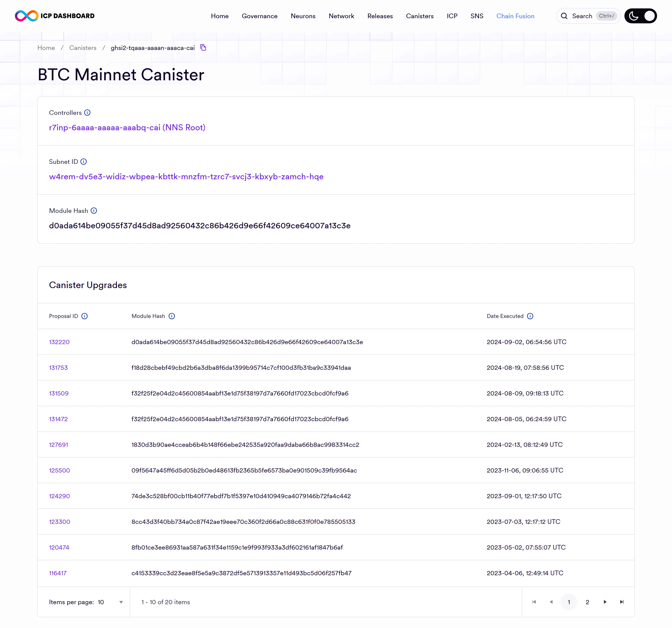Open the SNS nav item
Image resolution: width=672 pixels, height=628 pixels.
(x=477, y=16)
